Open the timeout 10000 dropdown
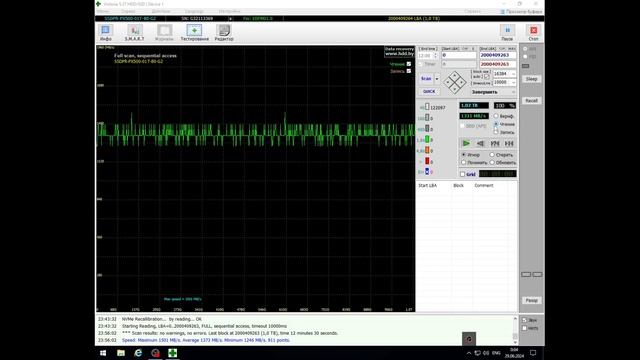 pyautogui.click(x=513, y=82)
